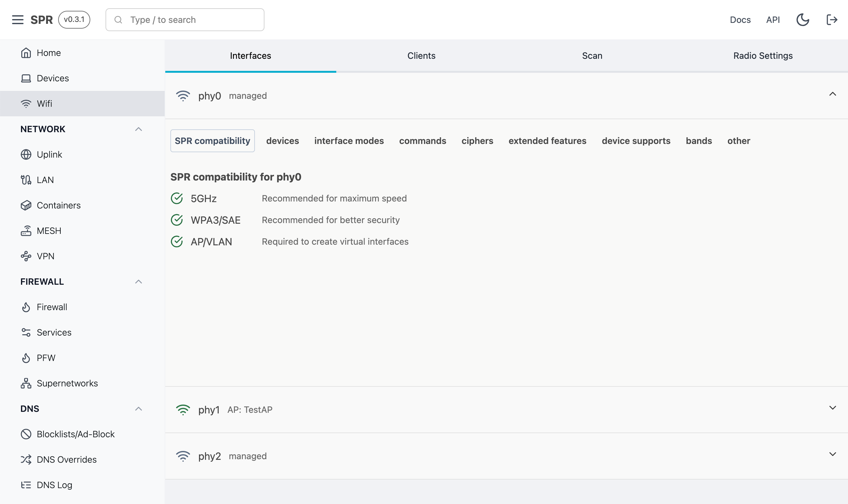Click the Home house icon
This screenshot has width=848, height=504.
(x=26, y=53)
